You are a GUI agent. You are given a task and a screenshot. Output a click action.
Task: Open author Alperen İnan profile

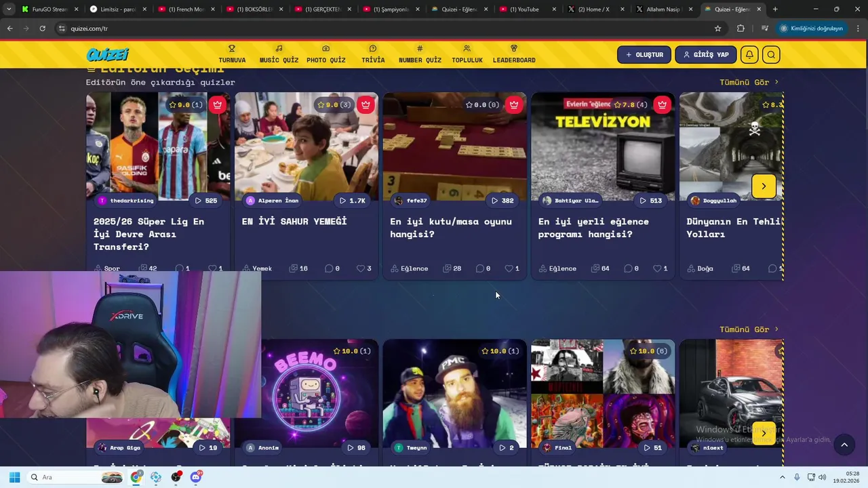[273, 201]
